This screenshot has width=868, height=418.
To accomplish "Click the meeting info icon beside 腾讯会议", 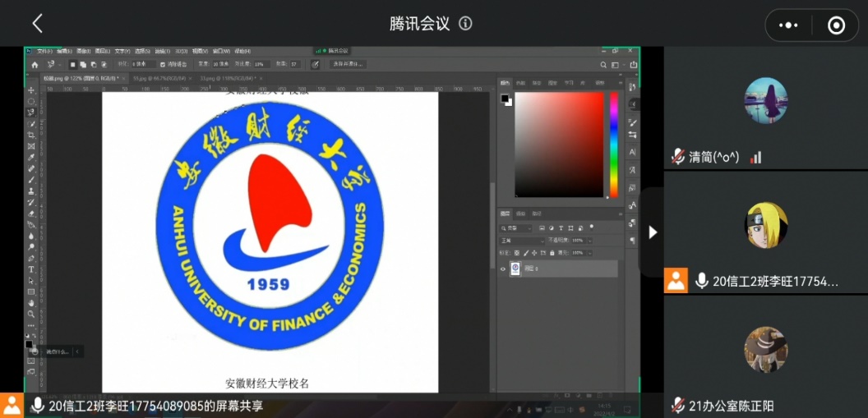I will (x=465, y=23).
